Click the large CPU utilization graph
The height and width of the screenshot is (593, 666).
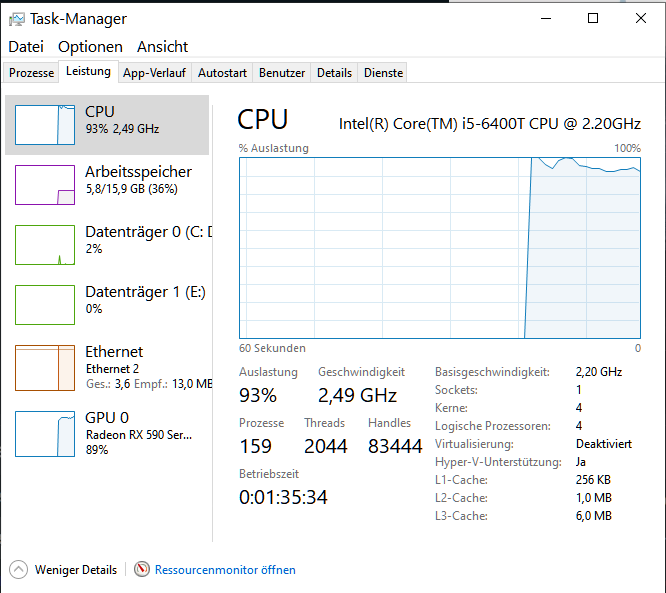[440, 247]
